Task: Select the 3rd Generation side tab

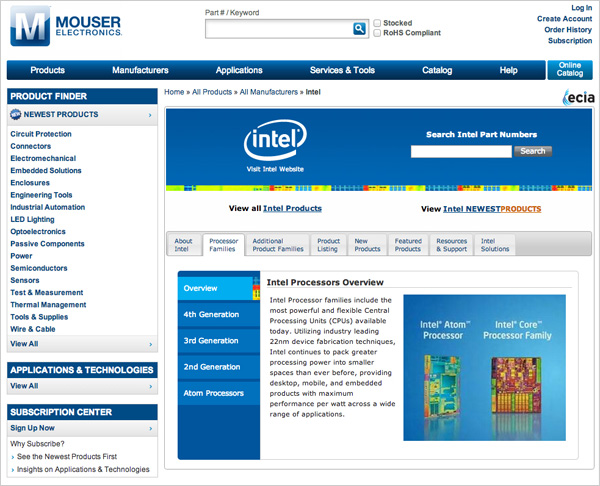Action: point(218,341)
